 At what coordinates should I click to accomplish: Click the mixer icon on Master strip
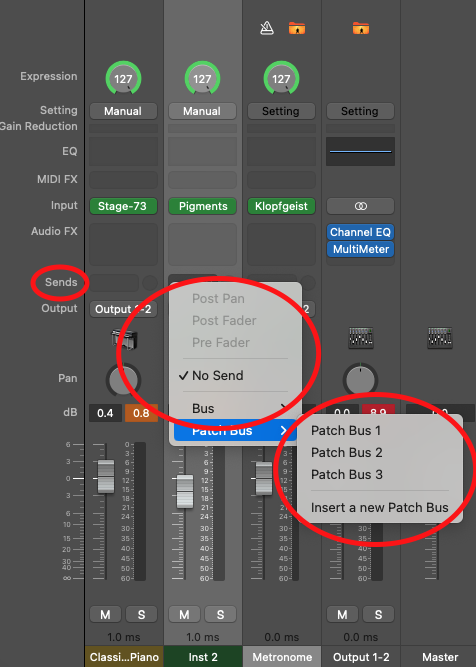pos(440,338)
